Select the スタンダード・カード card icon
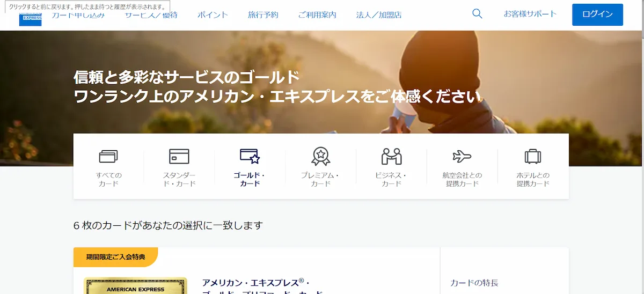The width and height of the screenshot is (644, 294). pos(179,156)
